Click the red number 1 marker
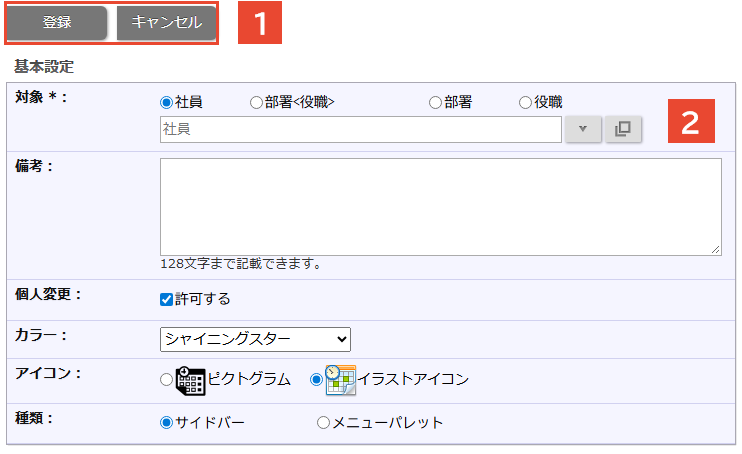Viewport: 742px width, 454px height. pos(260,24)
